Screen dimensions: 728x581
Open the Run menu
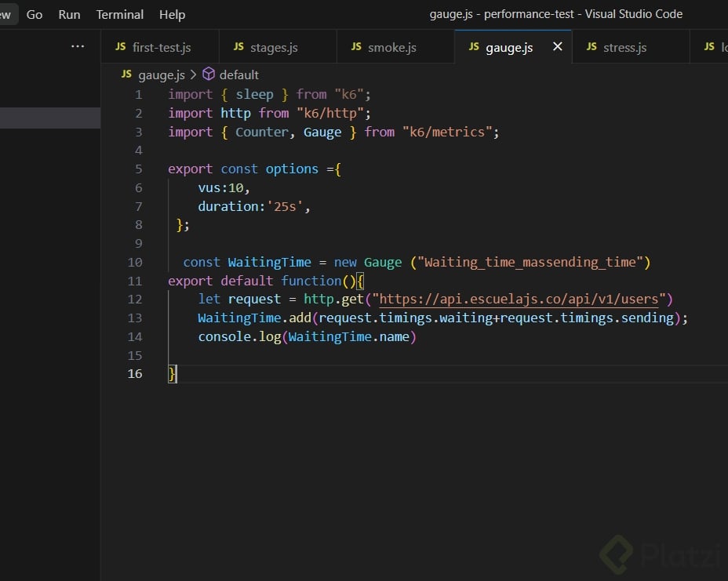(69, 15)
